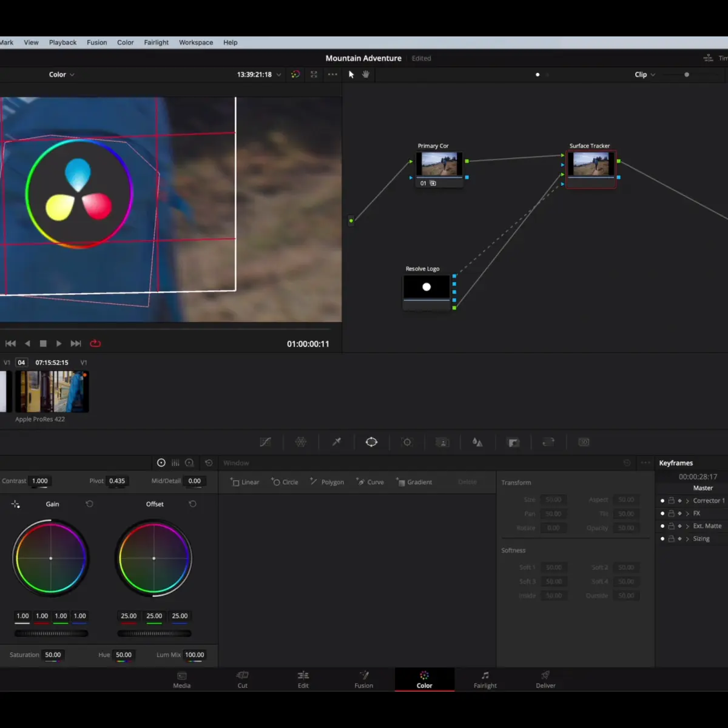Switch to Log wheels mode icon
The image size is (728, 728).
click(x=189, y=463)
